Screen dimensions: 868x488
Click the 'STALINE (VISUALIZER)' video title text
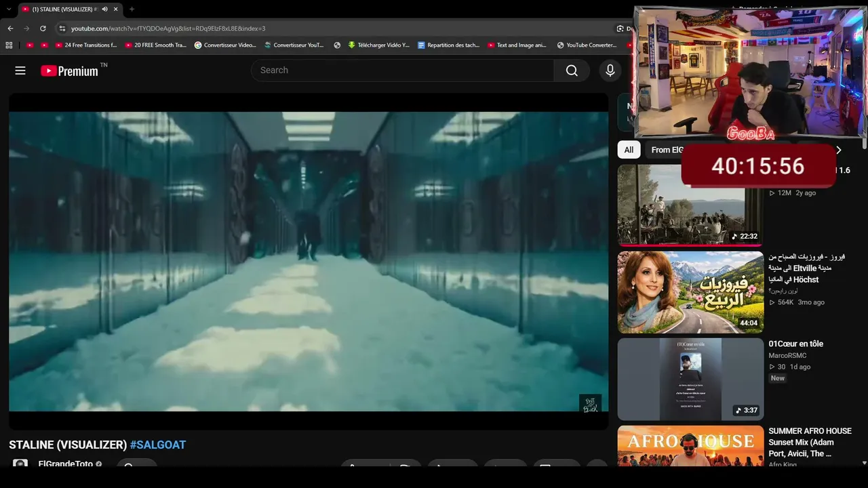click(x=68, y=445)
